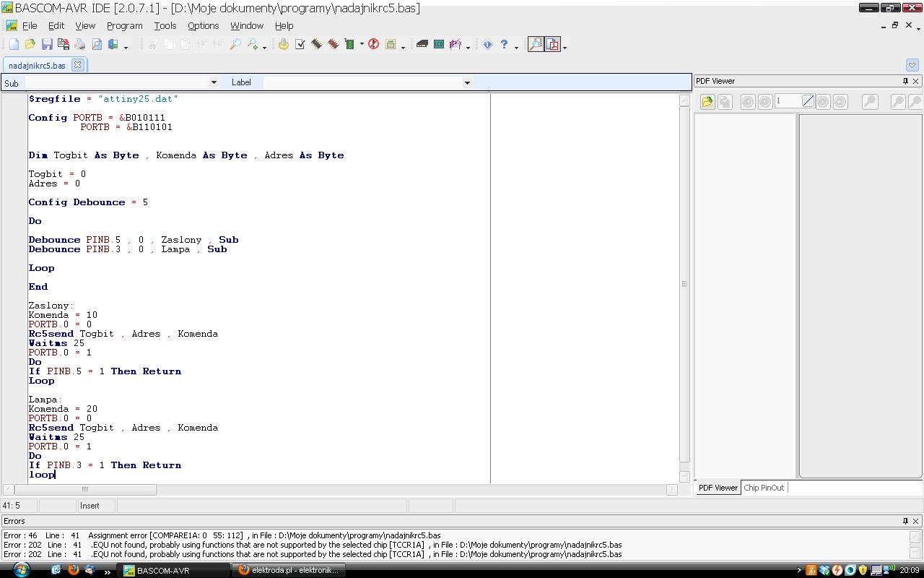Image resolution: width=924 pixels, height=578 pixels.
Task: Toggle the PDF Viewer panel pin
Action: pyautogui.click(x=905, y=81)
